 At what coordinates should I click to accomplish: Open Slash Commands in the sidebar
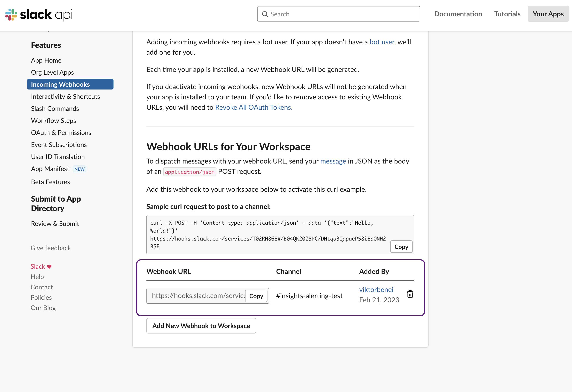[x=55, y=108]
